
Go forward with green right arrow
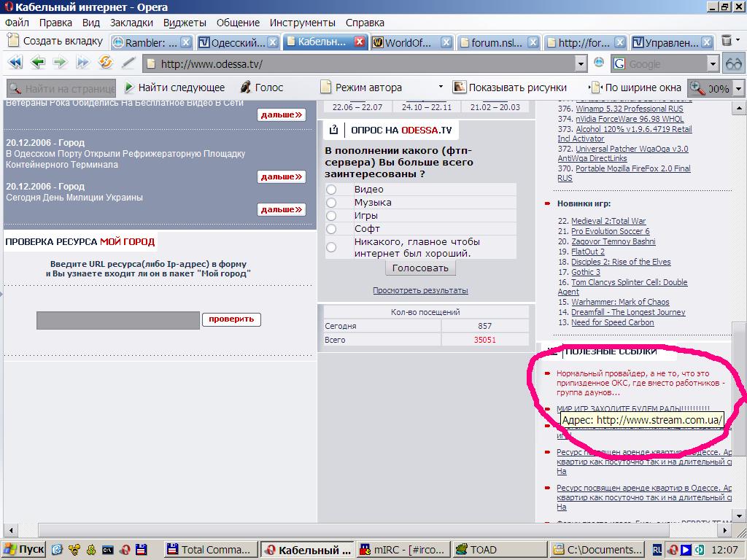(x=60, y=63)
